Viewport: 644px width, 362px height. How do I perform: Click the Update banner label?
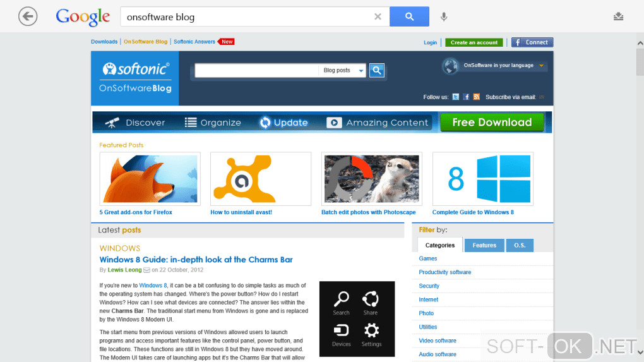[x=291, y=123]
